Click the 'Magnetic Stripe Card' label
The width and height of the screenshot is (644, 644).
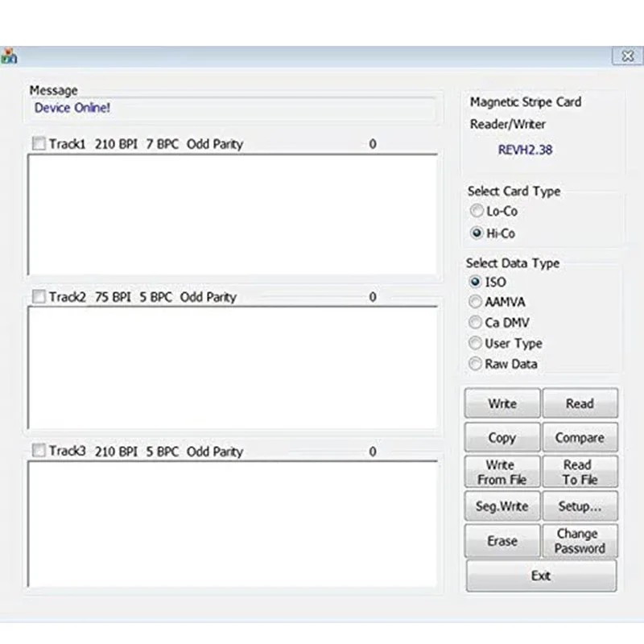coord(526,102)
